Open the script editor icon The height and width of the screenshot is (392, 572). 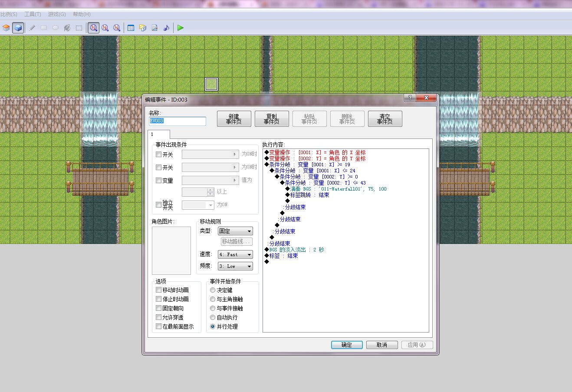[155, 28]
